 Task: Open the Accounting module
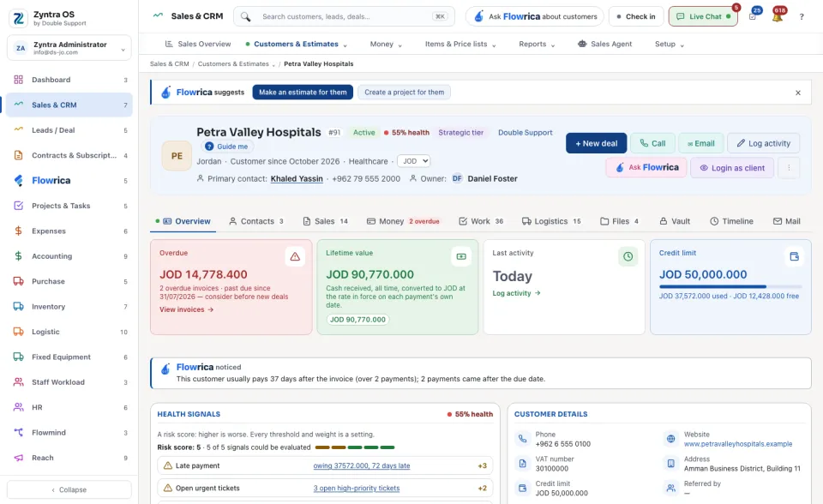coord(69,256)
